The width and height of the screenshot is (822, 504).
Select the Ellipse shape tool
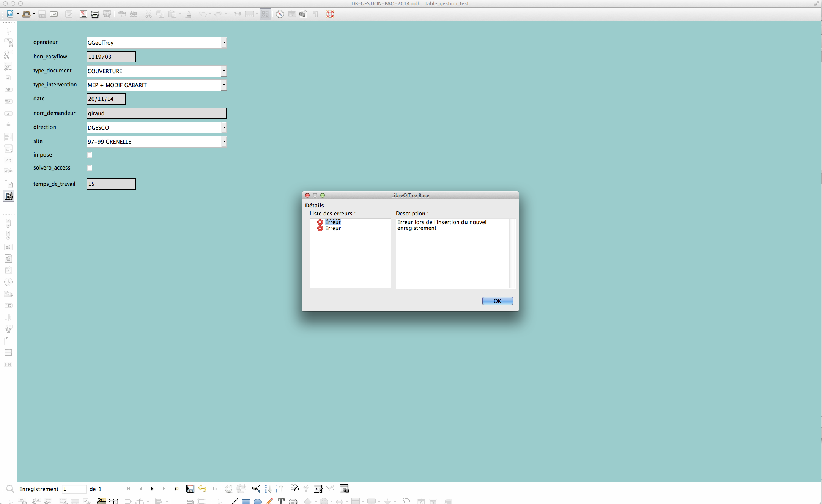[x=258, y=501]
